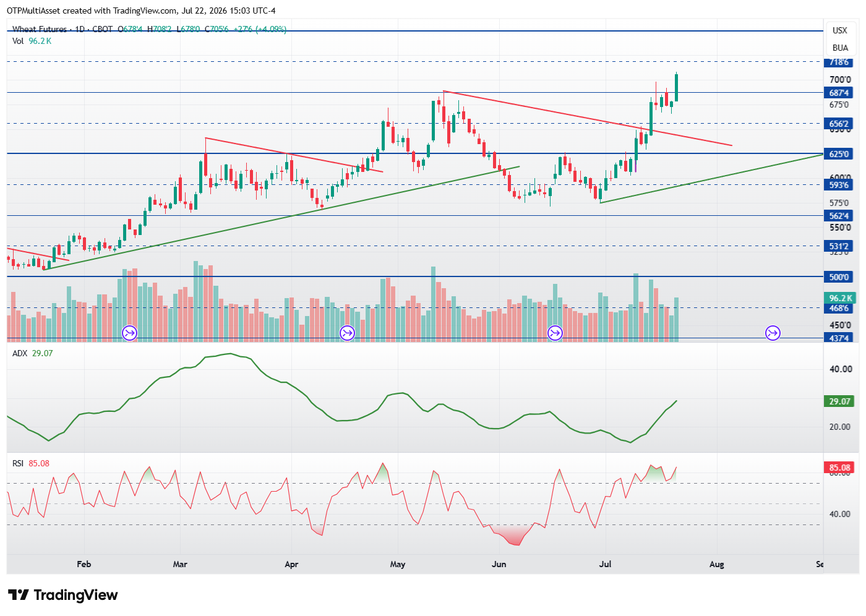This screenshot has width=866, height=616.
Task: Click the 500'0 price level tag
Action: tap(839, 277)
